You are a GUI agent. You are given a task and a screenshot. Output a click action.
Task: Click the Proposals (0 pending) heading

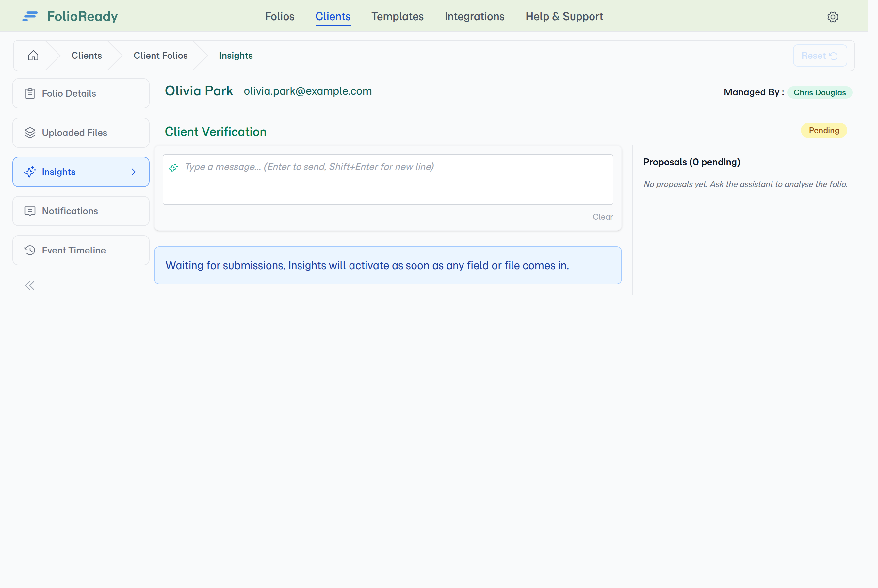pyautogui.click(x=692, y=162)
